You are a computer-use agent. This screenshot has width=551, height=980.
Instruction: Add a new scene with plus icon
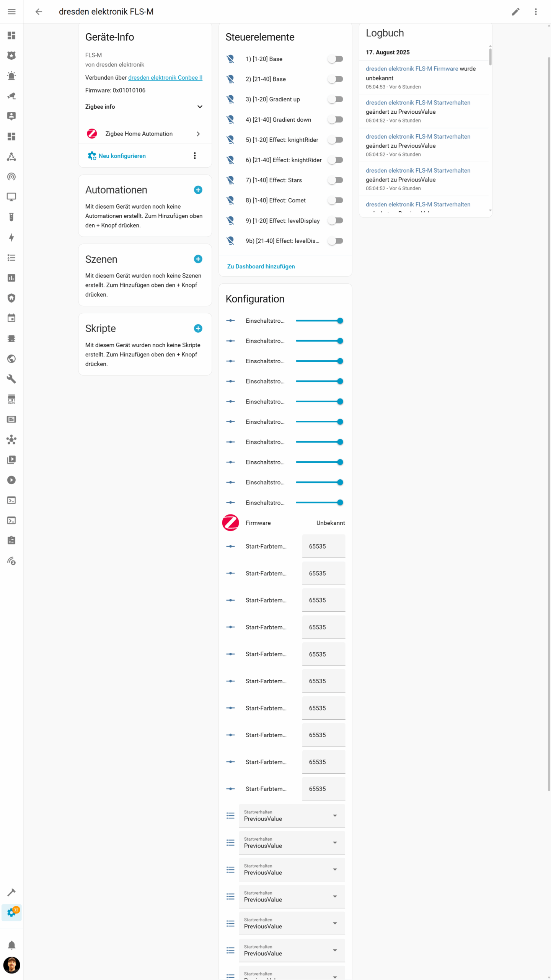point(198,259)
